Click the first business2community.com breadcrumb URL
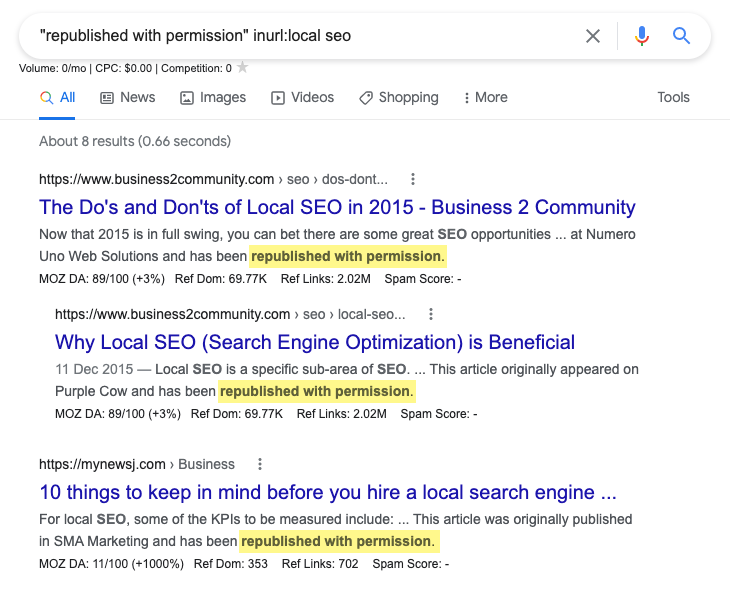The image size is (730, 590). tap(213, 180)
